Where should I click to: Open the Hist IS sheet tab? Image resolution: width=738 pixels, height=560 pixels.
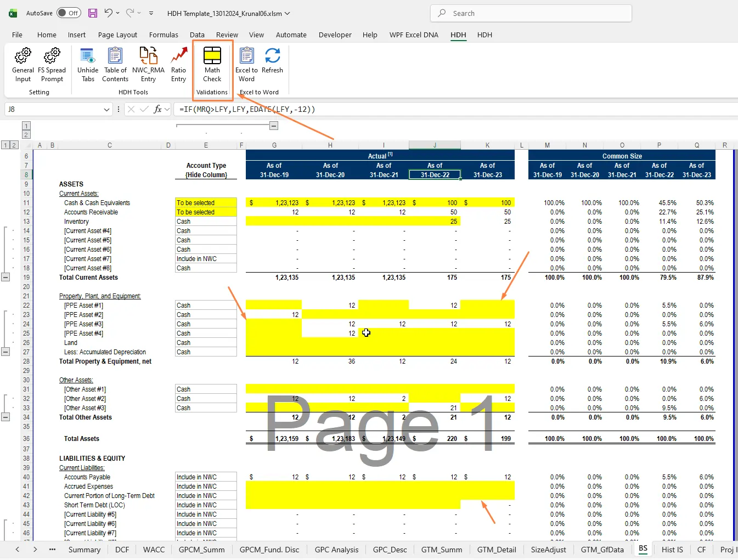(672, 549)
